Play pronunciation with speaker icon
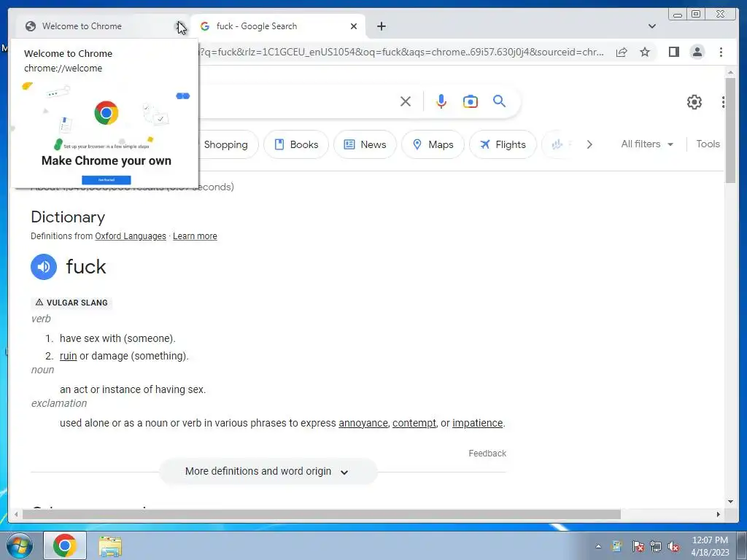The height and width of the screenshot is (560, 747). coord(44,267)
